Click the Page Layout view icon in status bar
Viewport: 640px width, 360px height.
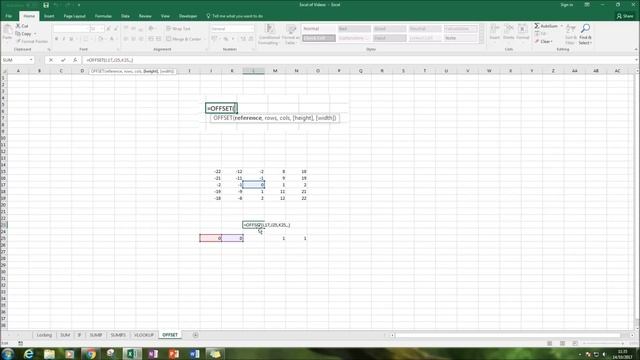pyautogui.click(x=562, y=343)
